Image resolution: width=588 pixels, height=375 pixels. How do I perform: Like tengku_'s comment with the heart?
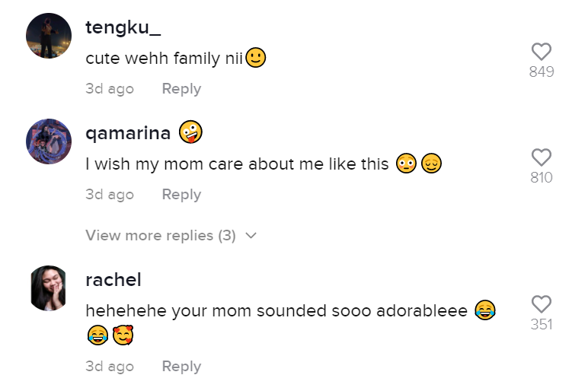[542, 52]
